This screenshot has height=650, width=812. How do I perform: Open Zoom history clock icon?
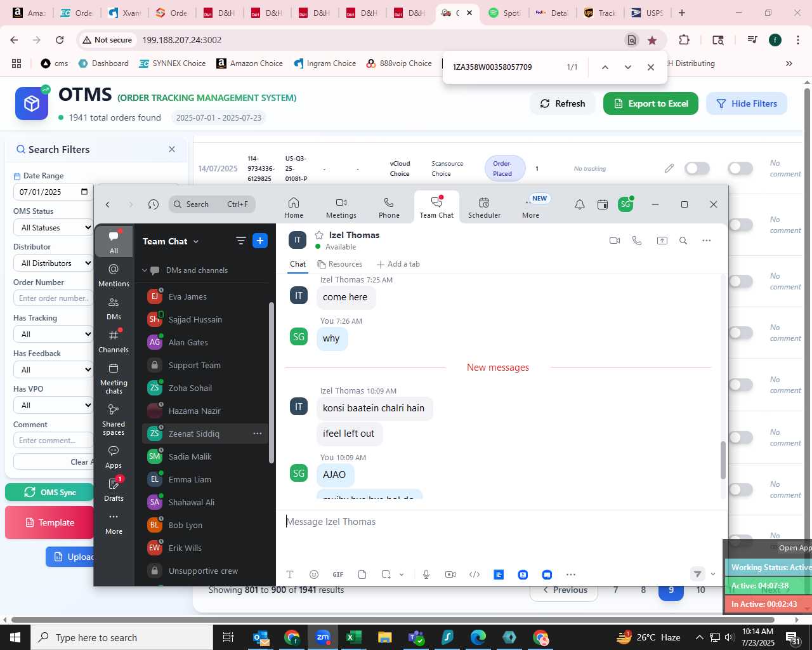tap(154, 204)
